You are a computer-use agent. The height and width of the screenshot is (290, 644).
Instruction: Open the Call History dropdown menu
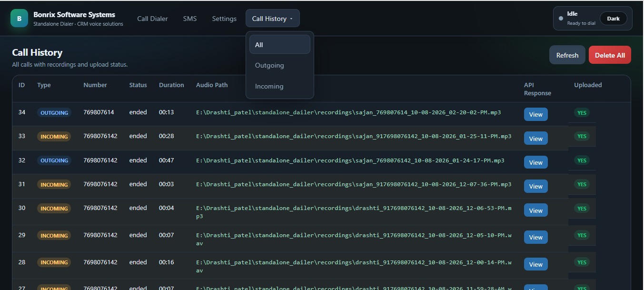tap(273, 19)
